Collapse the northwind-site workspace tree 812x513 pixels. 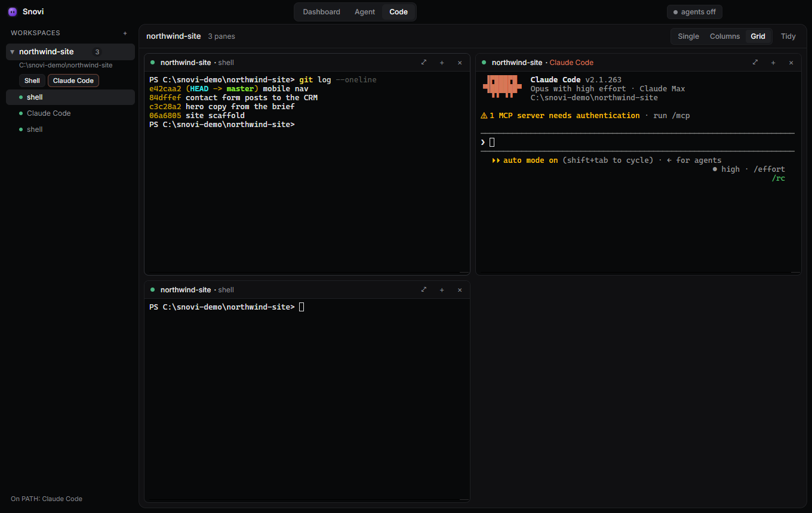[12, 52]
